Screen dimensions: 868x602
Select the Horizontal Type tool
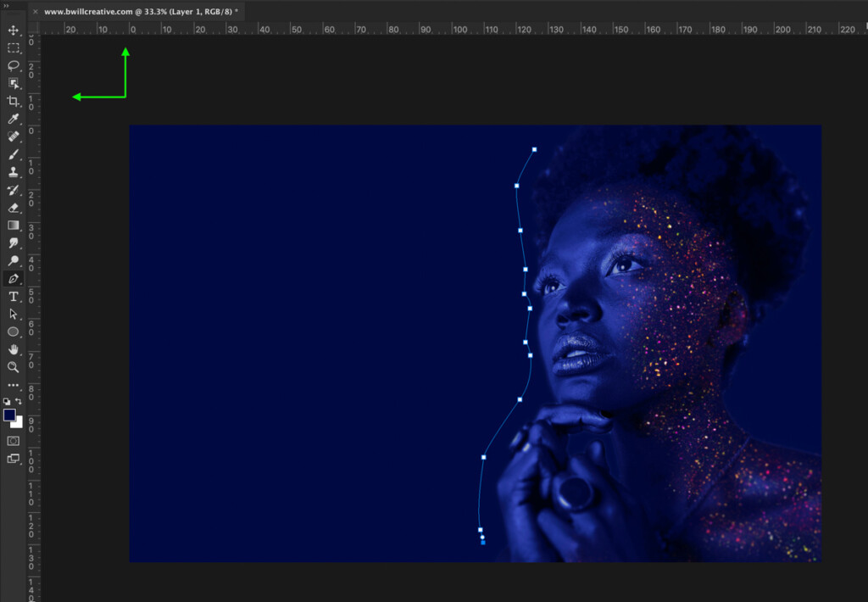tap(14, 296)
